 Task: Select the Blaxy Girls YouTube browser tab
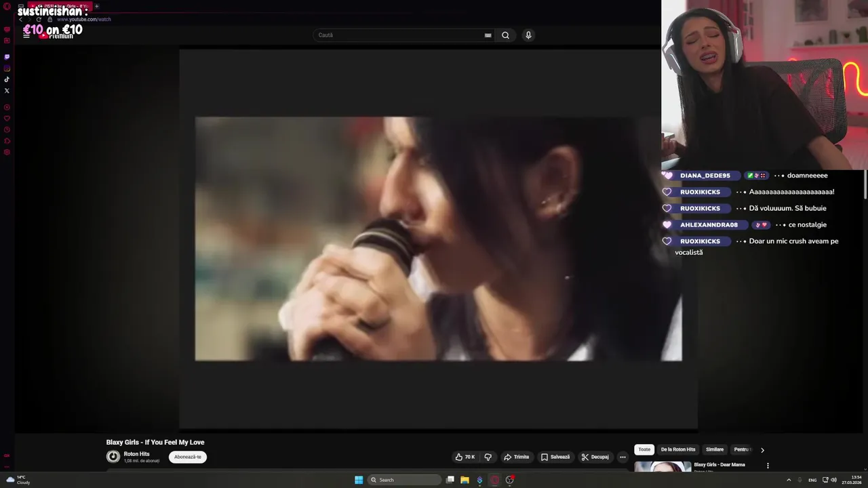(x=59, y=6)
